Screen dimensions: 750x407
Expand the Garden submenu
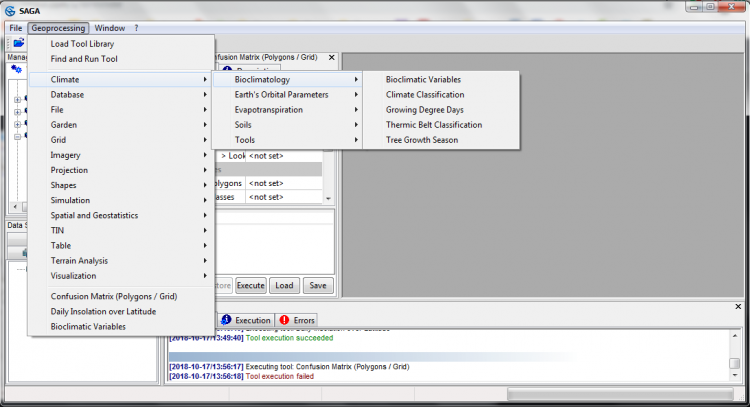click(x=121, y=125)
